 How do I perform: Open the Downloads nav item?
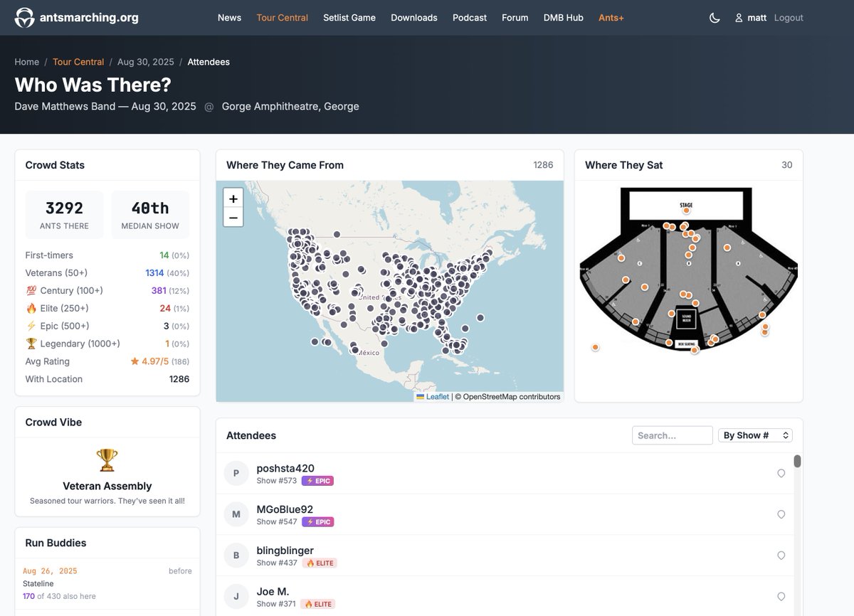[414, 18]
